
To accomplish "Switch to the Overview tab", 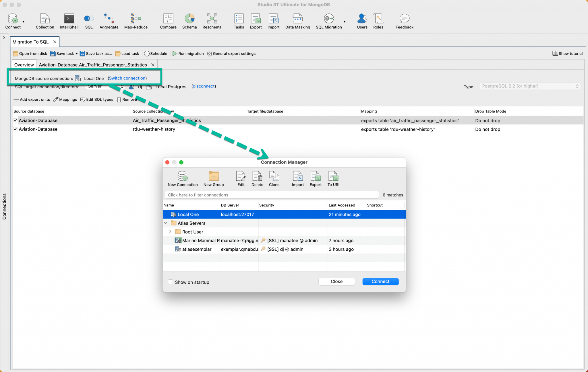I will [x=24, y=65].
